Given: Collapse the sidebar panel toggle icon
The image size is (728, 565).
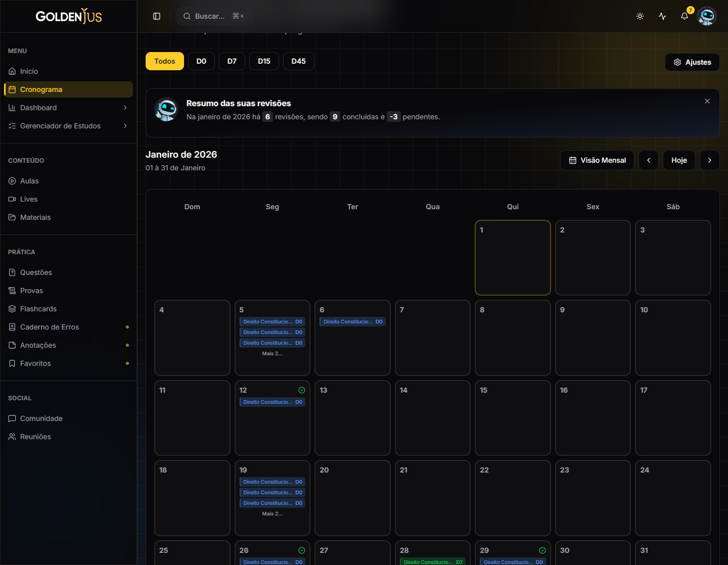Looking at the screenshot, I should [x=157, y=16].
